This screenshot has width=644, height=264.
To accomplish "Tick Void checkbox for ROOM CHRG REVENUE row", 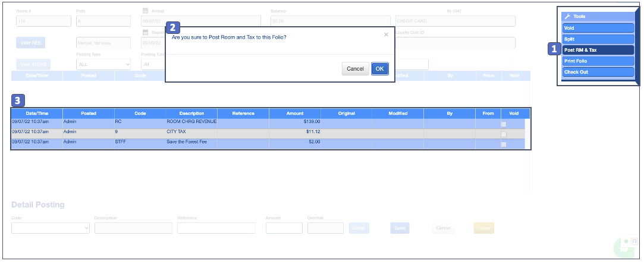I will tap(504, 124).
